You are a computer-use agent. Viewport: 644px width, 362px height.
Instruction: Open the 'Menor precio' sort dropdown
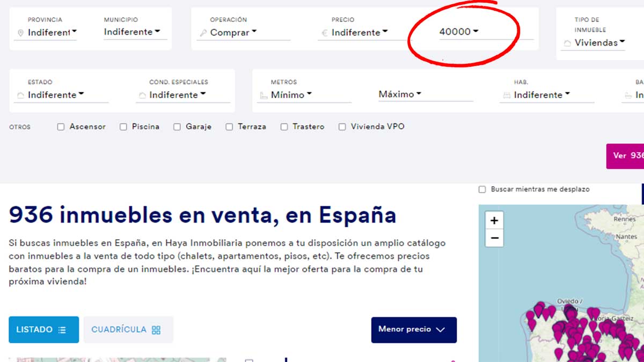click(413, 329)
